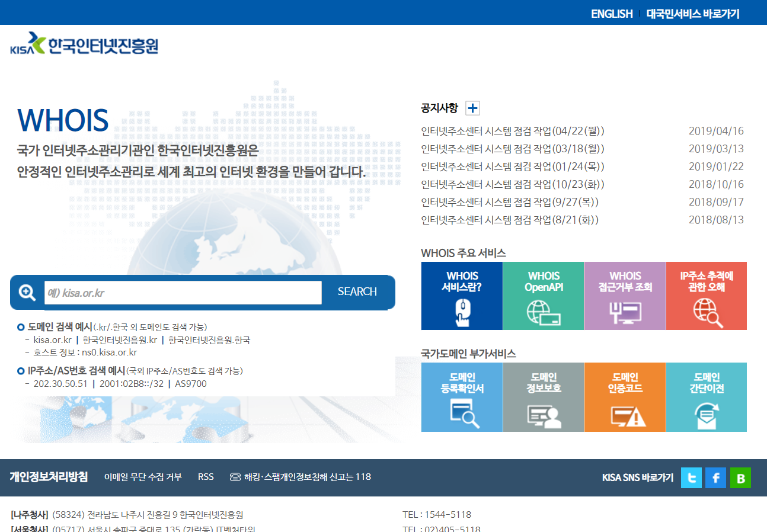Click the [나주청사] address line

click(x=127, y=515)
